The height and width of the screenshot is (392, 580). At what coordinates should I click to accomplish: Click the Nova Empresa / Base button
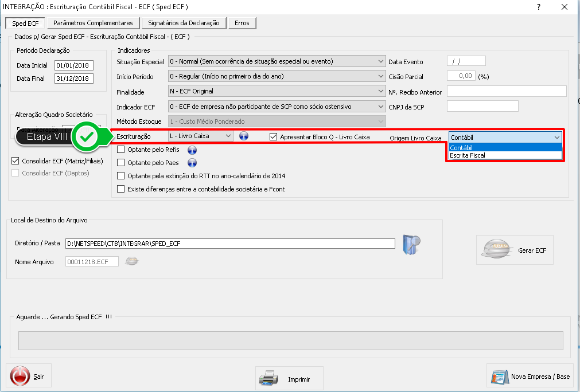point(531,377)
